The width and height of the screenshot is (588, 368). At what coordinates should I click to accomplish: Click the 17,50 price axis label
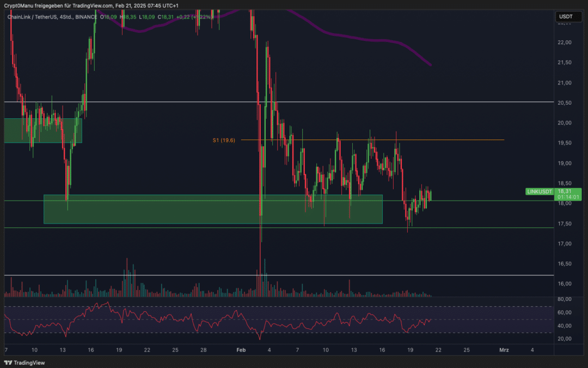[x=565, y=224]
